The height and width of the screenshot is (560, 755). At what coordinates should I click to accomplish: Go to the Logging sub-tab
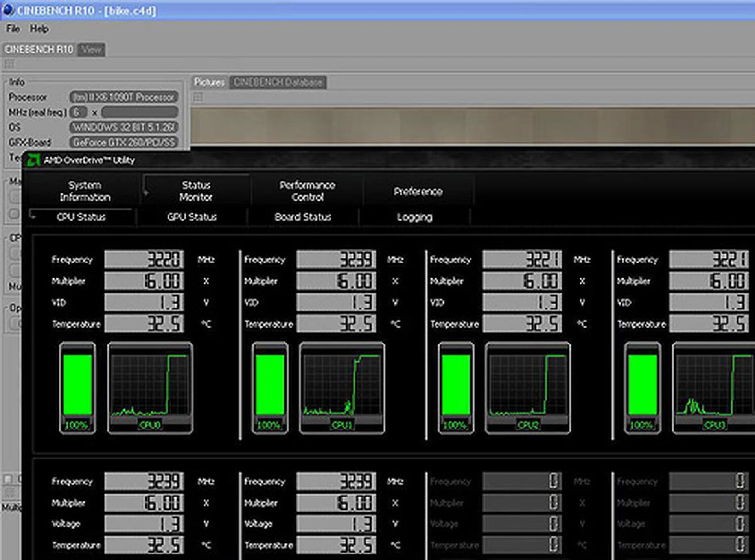coord(414,217)
